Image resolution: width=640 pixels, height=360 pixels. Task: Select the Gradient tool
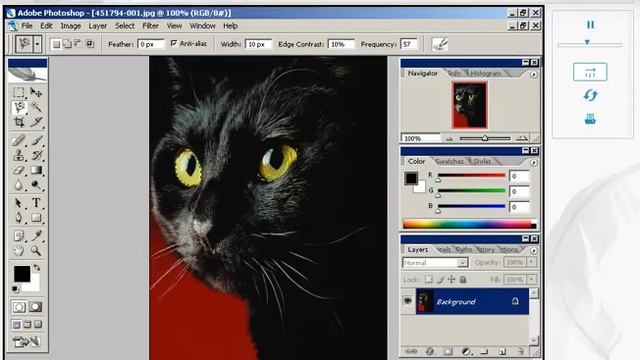tap(36, 170)
